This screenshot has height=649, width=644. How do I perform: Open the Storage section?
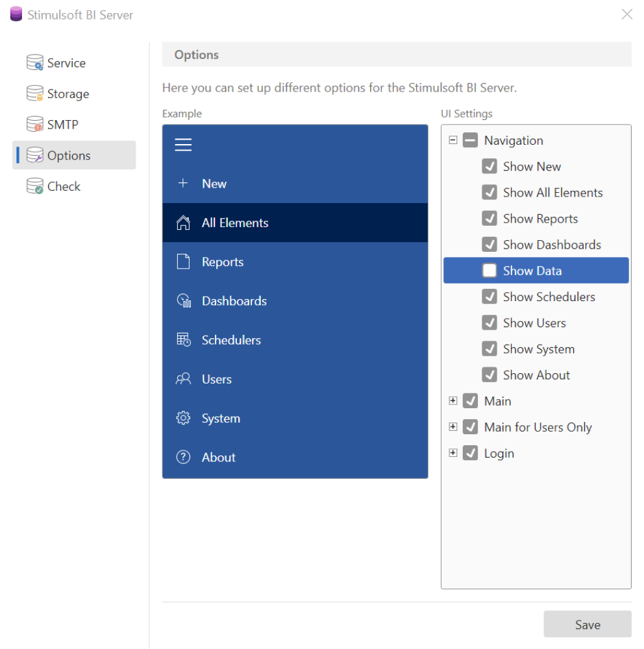coord(74,94)
